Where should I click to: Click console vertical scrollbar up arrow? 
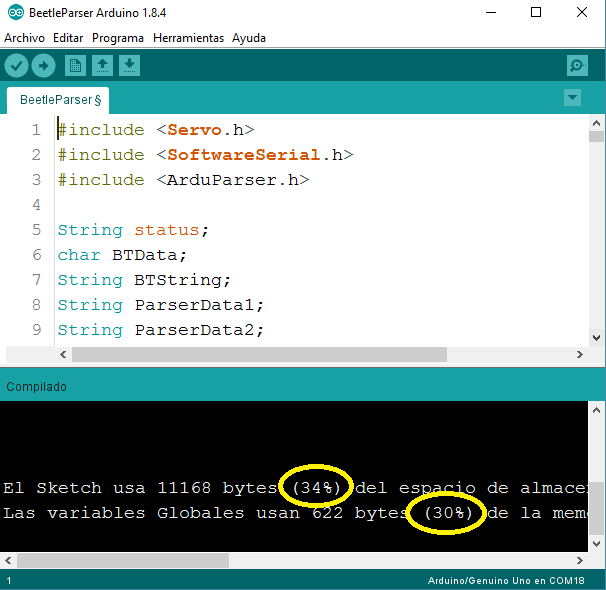(596, 410)
